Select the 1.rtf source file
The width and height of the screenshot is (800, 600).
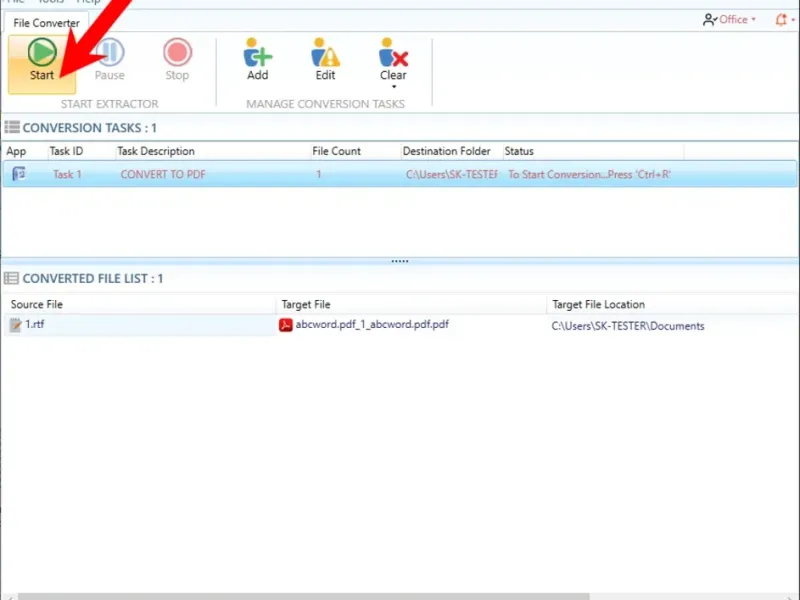[35, 324]
